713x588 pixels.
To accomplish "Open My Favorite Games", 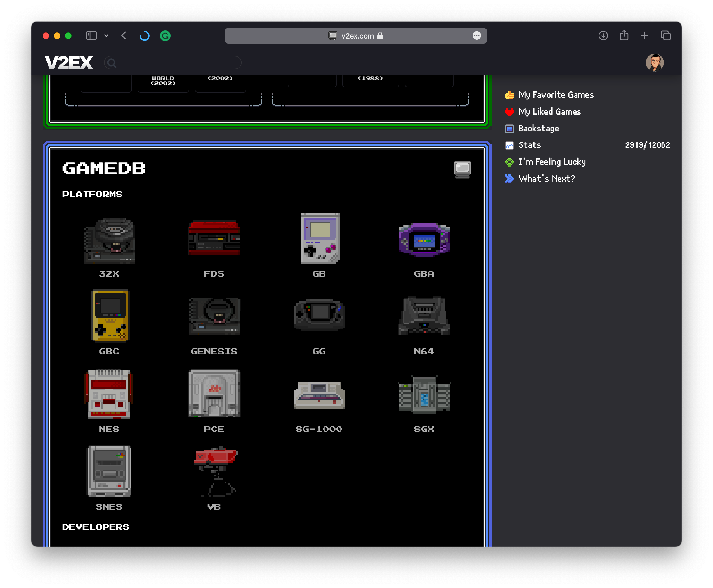I will [x=556, y=95].
